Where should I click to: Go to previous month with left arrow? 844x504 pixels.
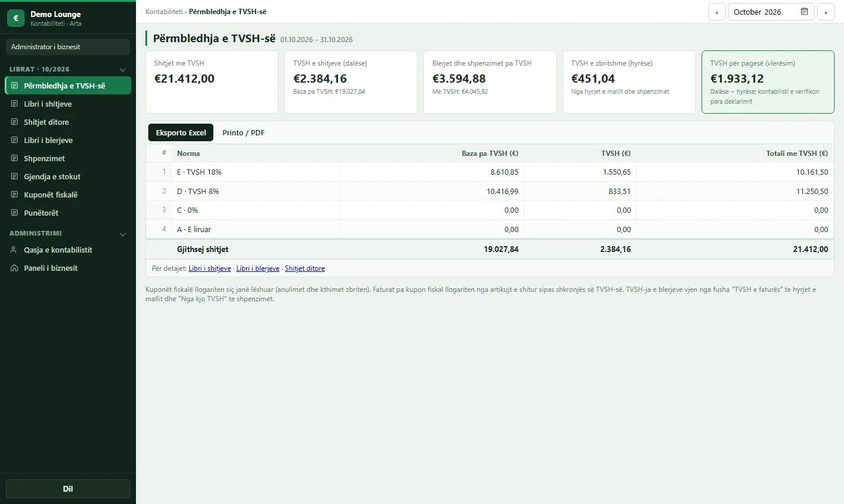click(717, 12)
